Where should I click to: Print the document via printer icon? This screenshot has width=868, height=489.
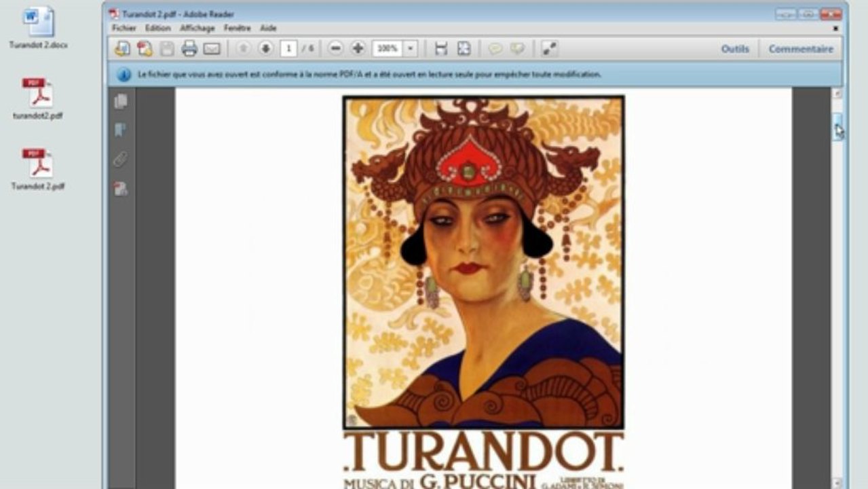pyautogui.click(x=189, y=48)
